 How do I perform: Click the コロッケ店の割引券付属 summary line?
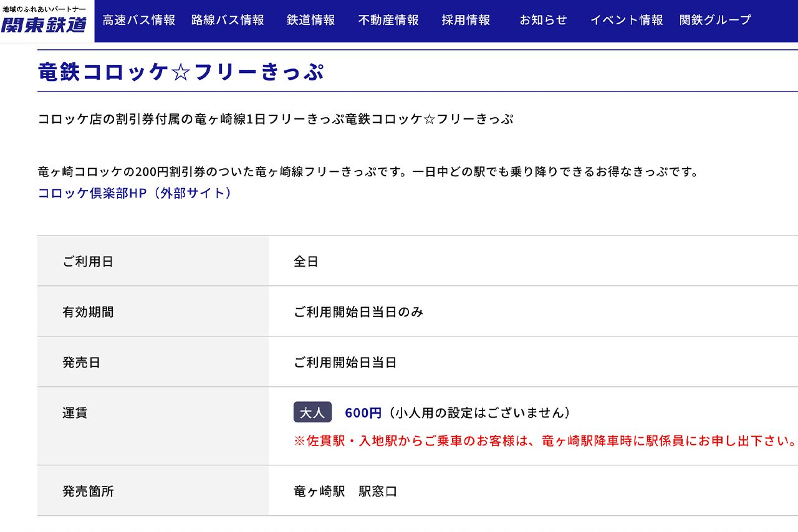pyautogui.click(x=276, y=119)
